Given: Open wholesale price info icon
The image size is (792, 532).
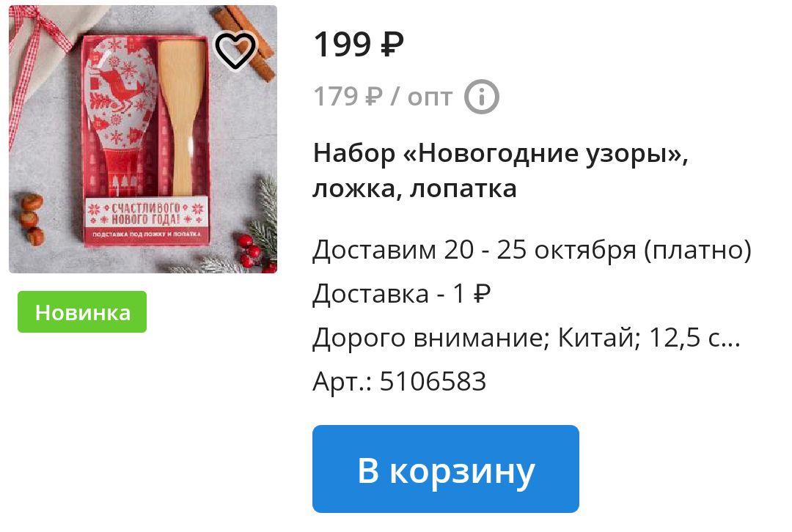Looking at the screenshot, I should [x=481, y=97].
